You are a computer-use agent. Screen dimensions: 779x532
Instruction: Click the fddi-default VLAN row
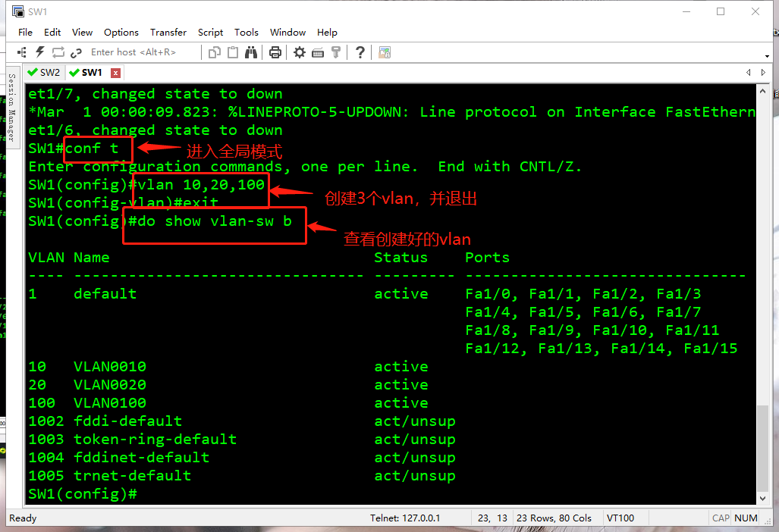tap(242, 421)
